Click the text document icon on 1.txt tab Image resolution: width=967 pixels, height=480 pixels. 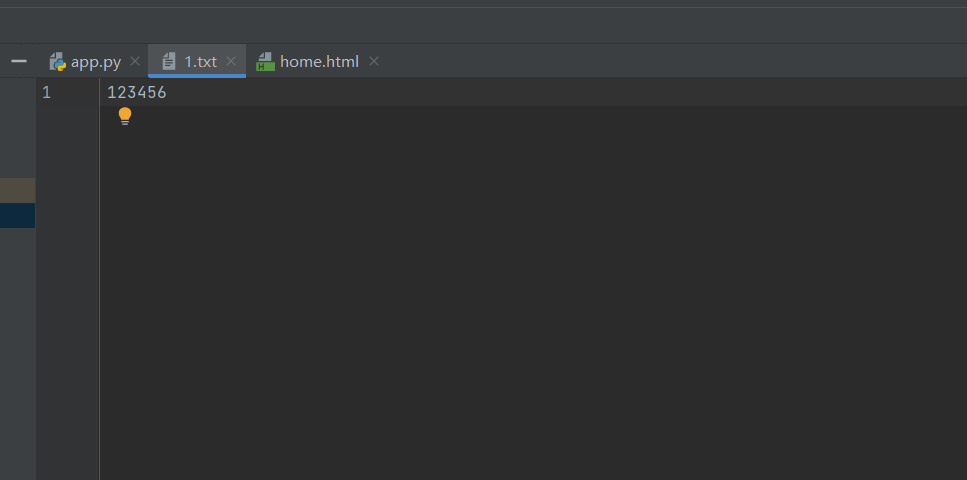tap(168, 62)
